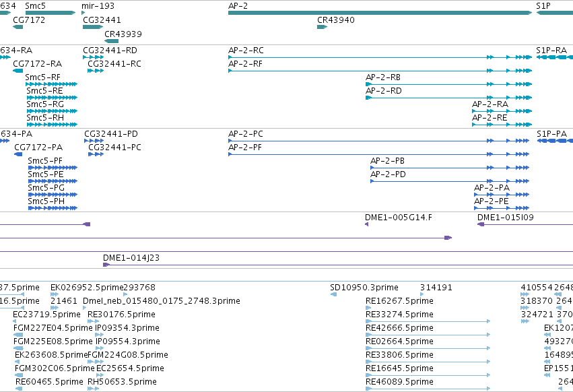Click protein S1P-PA
The width and height of the screenshot is (573, 392).
click(555, 141)
